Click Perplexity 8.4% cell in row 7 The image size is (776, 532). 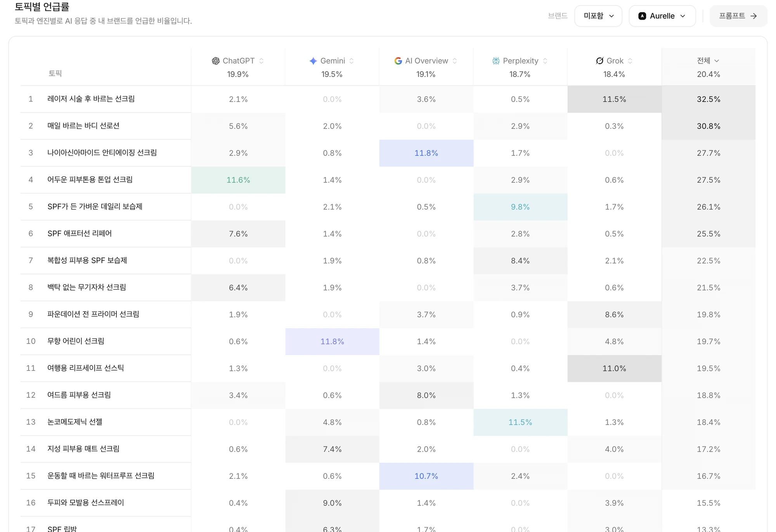coord(520,261)
